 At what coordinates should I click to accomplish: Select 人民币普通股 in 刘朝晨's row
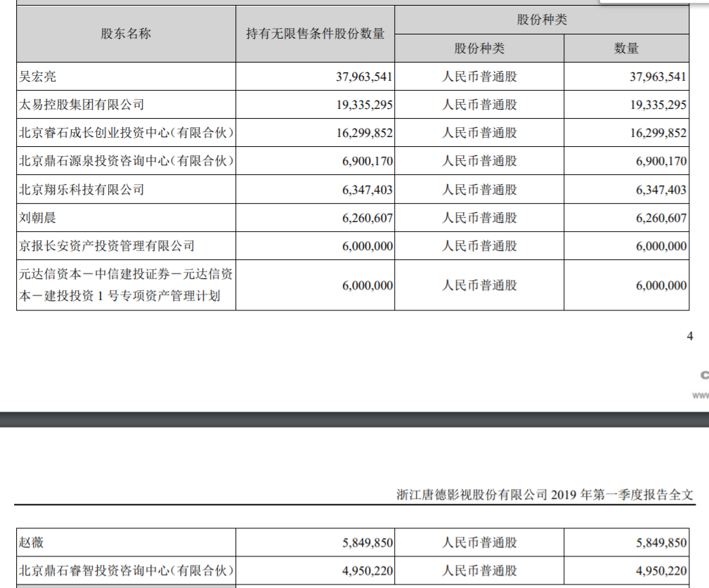point(479,218)
